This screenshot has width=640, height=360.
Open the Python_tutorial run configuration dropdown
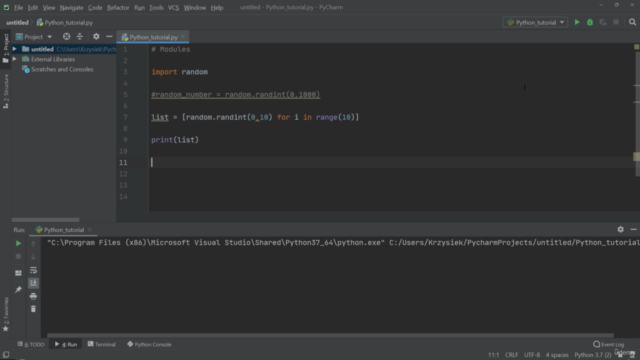click(535, 22)
